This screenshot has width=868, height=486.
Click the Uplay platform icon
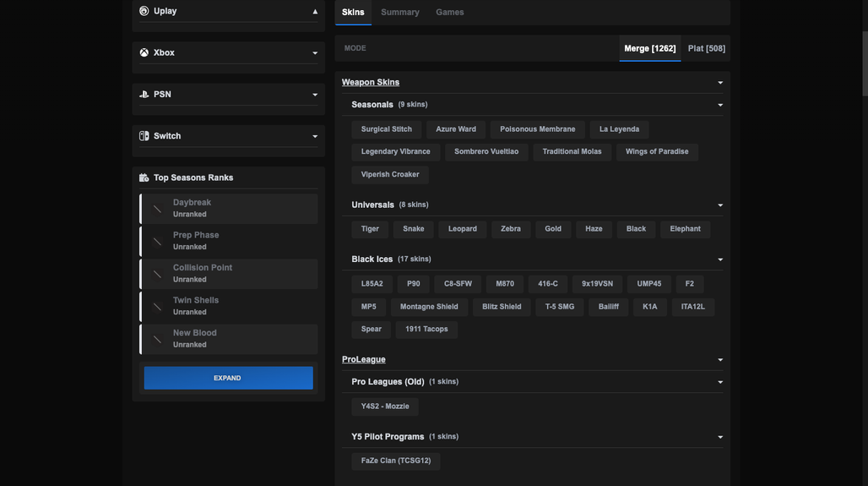(x=144, y=11)
